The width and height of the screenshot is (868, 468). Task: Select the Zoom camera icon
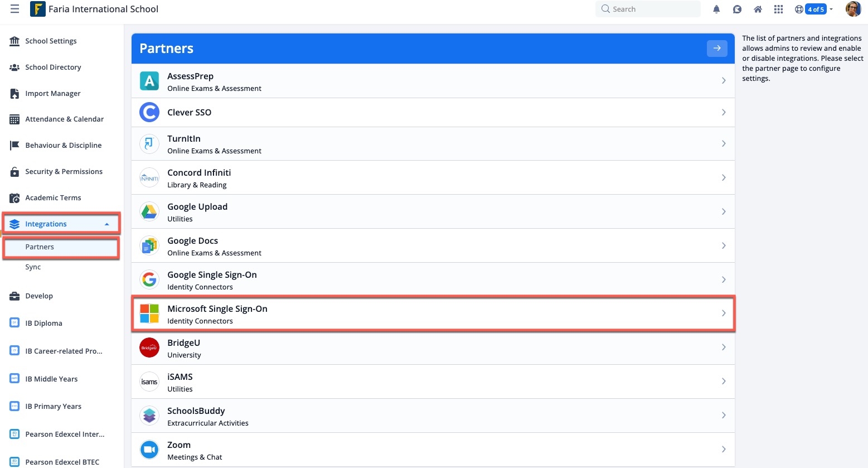click(x=149, y=449)
